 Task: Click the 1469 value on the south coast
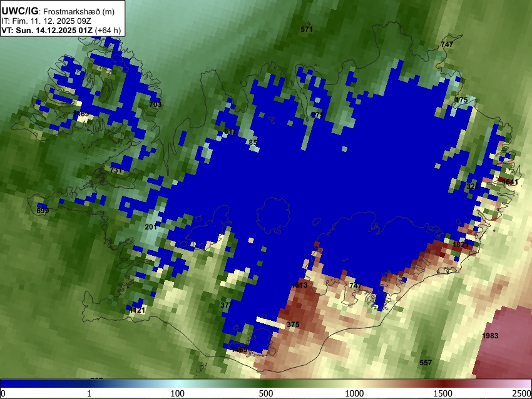tap(240, 350)
